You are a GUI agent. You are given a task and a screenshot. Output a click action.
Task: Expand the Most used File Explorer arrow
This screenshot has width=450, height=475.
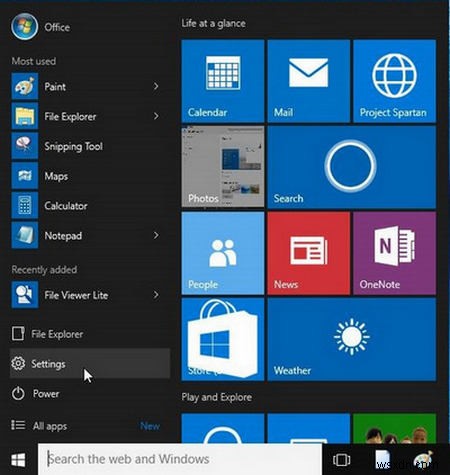tap(156, 116)
